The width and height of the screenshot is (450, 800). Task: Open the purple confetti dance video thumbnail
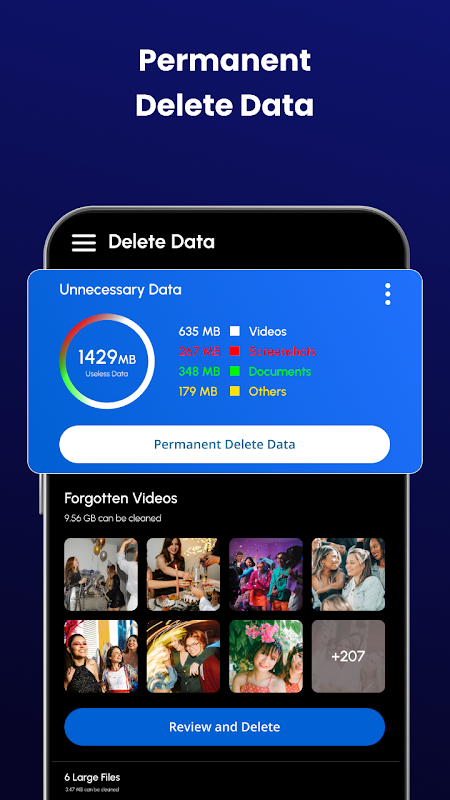point(266,574)
